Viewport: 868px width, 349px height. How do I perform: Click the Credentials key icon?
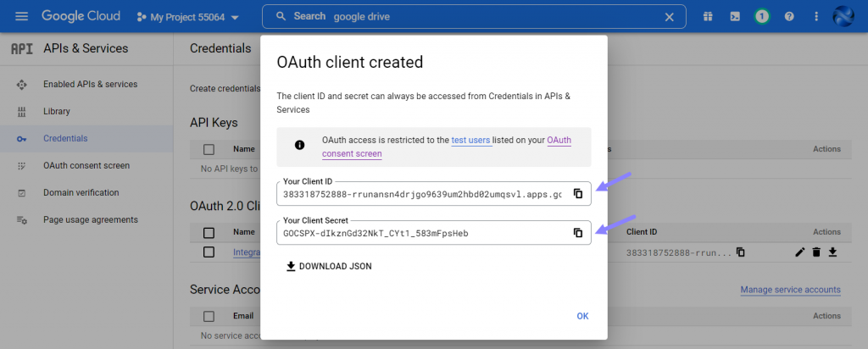click(21, 139)
